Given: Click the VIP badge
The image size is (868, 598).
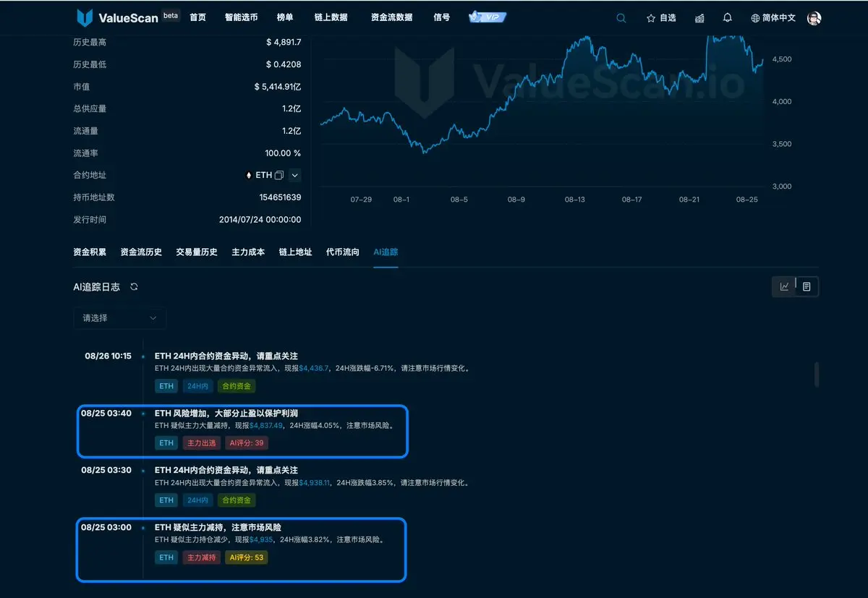Looking at the screenshot, I should pos(488,17).
